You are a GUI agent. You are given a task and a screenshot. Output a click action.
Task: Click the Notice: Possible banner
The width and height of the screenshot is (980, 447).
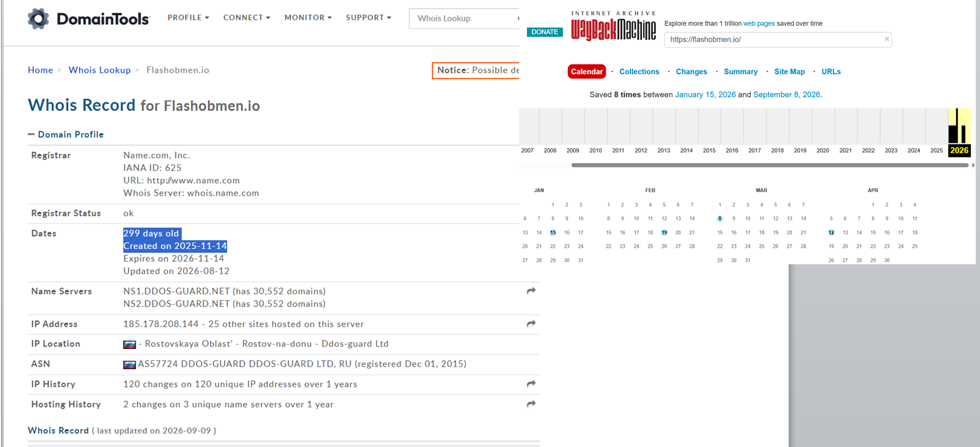(x=476, y=71)
